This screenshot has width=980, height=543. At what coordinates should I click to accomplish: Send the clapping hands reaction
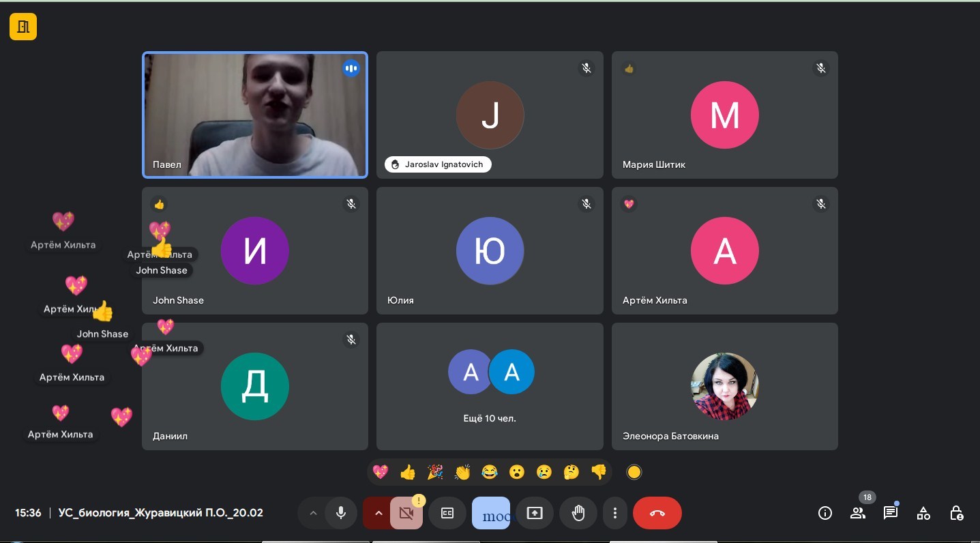(462, 472)
